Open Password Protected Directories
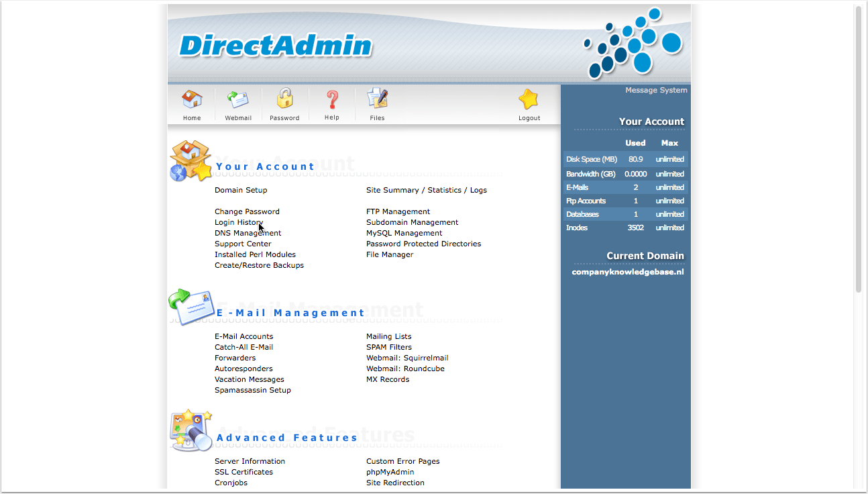The image size is (868, 494). click(x=423, y=244)
